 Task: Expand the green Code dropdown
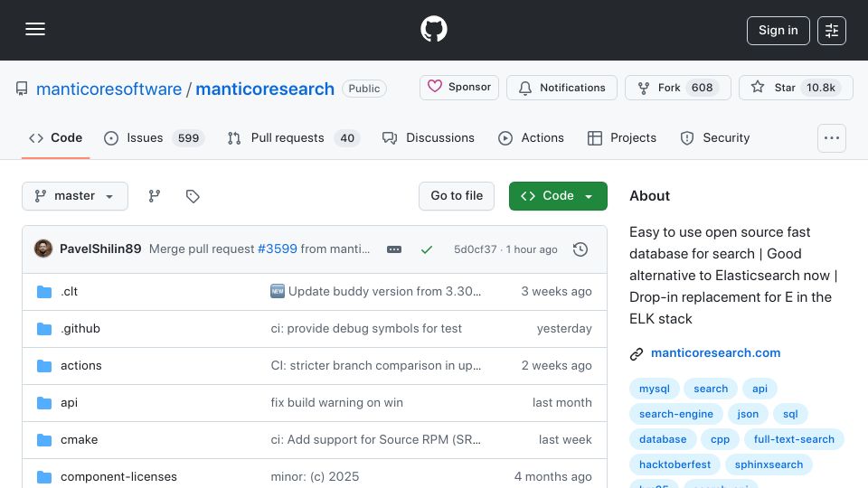click(558, 196)
